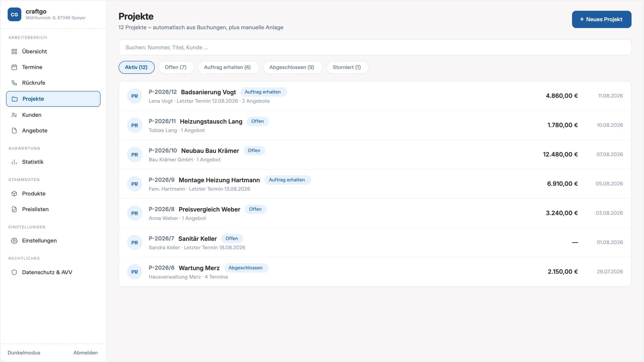Show Storniert (1) projects
This screenshot has height=362, width=644.
pos(347,67)
